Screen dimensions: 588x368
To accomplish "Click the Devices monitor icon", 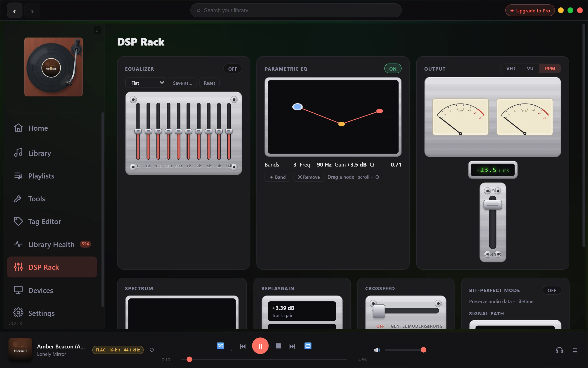I will [x=18, y=290].
